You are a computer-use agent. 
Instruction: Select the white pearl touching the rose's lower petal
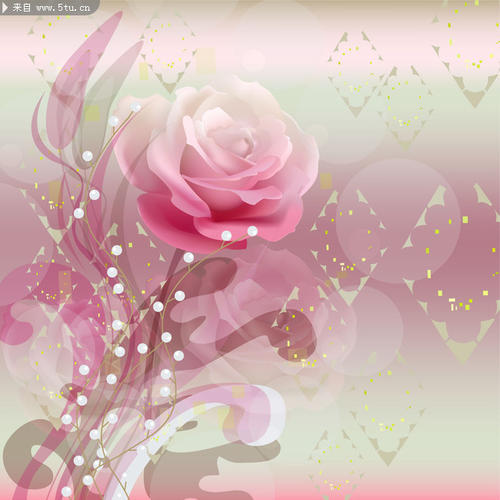pos(227,236)
